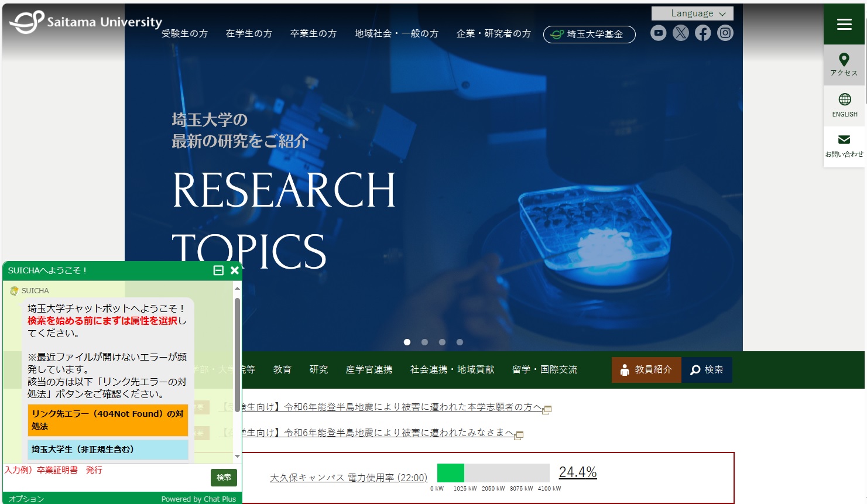This screenshot has width=867, height=504.
Task: Click the chatbot search input field
Action: [x=105, y=478]
